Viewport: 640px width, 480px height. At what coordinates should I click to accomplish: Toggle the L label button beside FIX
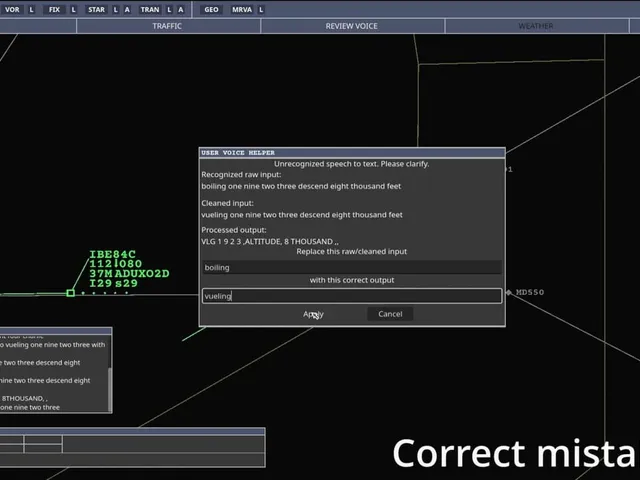coord(73,9)
